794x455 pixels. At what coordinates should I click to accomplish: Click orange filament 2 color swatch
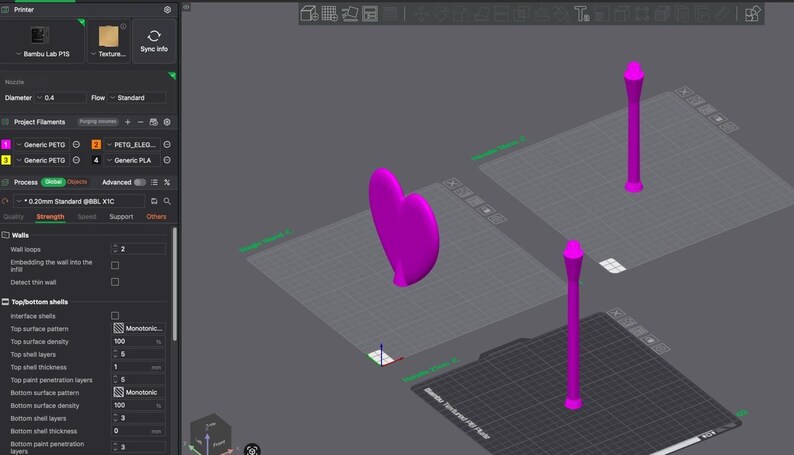point(96,145)
